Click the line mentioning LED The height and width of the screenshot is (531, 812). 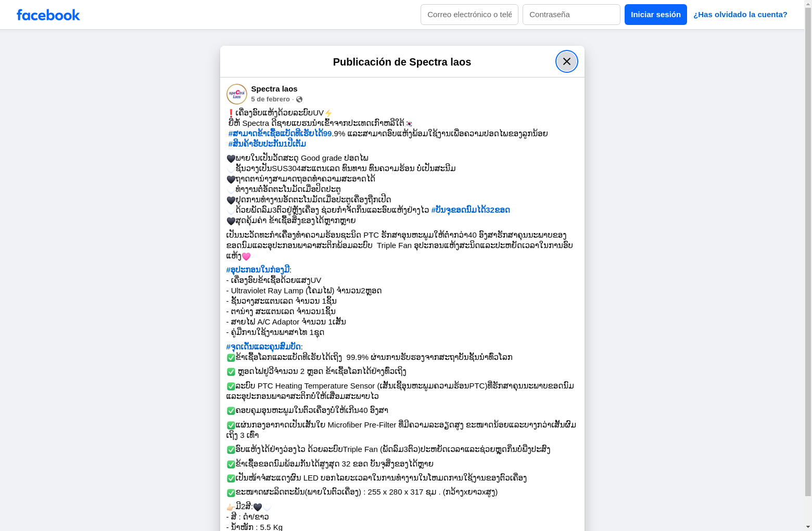point(377,478)
